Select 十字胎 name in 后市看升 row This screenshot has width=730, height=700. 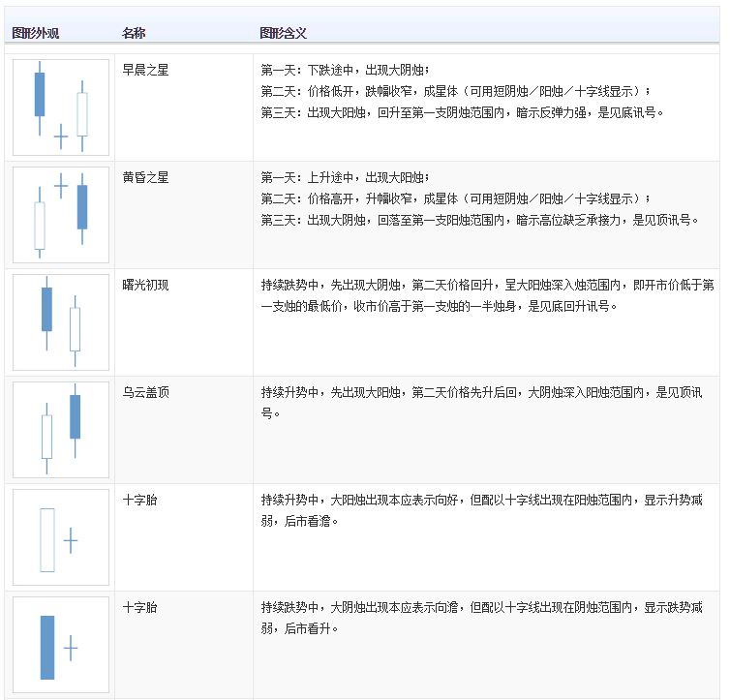coord(139,607)
